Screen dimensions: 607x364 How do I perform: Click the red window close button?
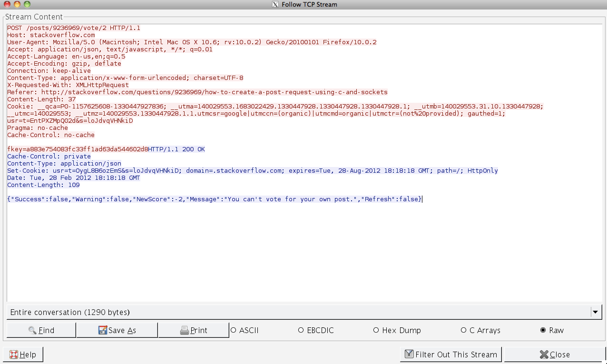click(x=6, y=4)
